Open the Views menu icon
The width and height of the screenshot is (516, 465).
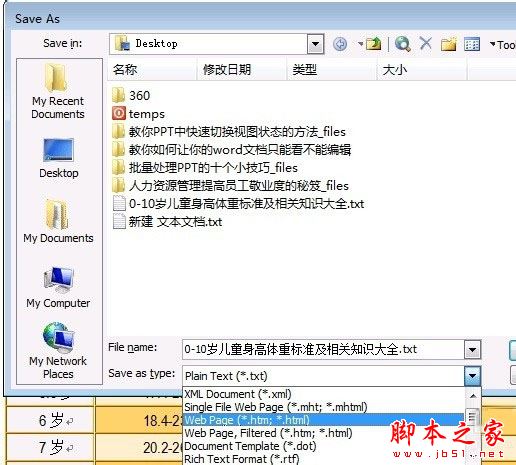pyautogui.click(x=472, y=44)
